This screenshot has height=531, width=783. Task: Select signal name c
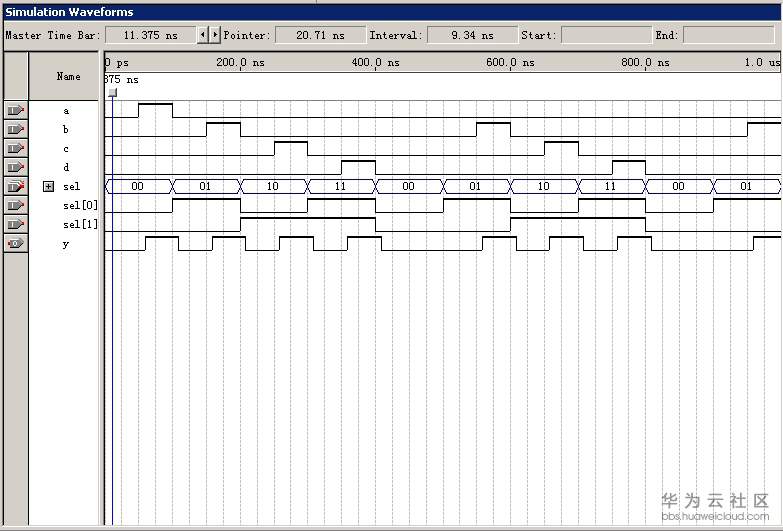click(x=66, y=149)
